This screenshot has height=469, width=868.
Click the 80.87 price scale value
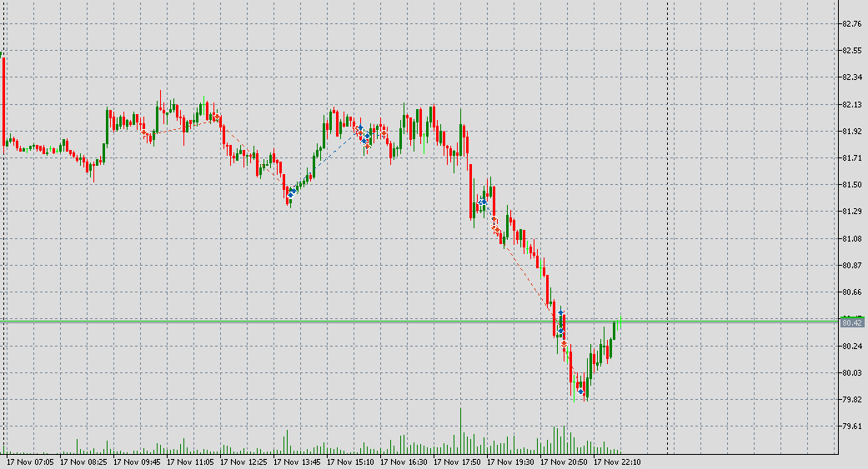pos(851,266)
